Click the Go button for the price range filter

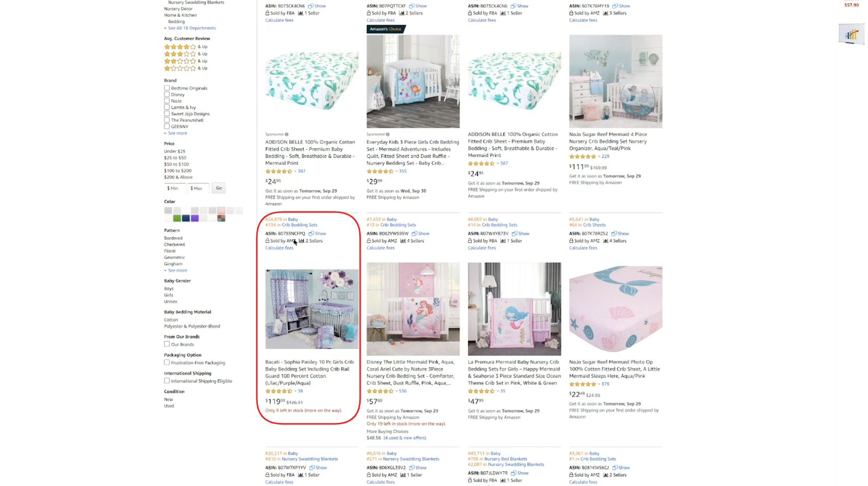click(x=218, y=188)
